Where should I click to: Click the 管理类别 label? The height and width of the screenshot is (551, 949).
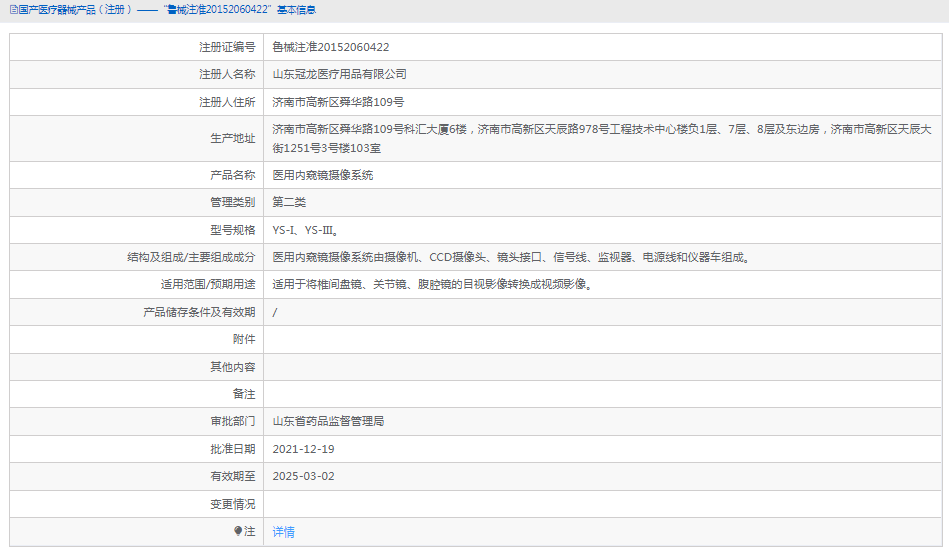232,203
